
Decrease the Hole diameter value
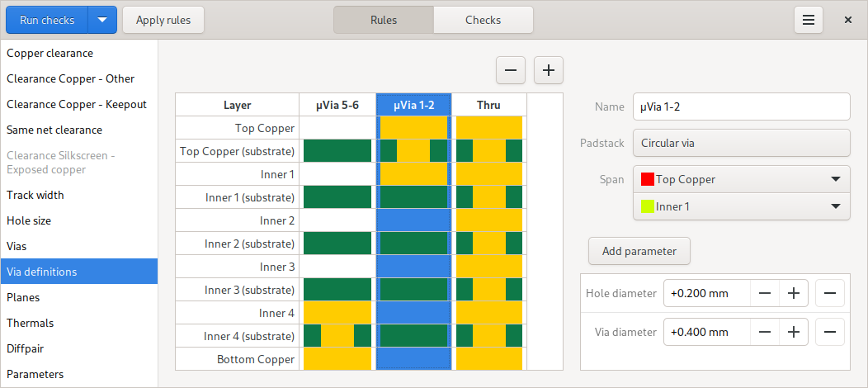pyautogui.click(x=765, y=293)
